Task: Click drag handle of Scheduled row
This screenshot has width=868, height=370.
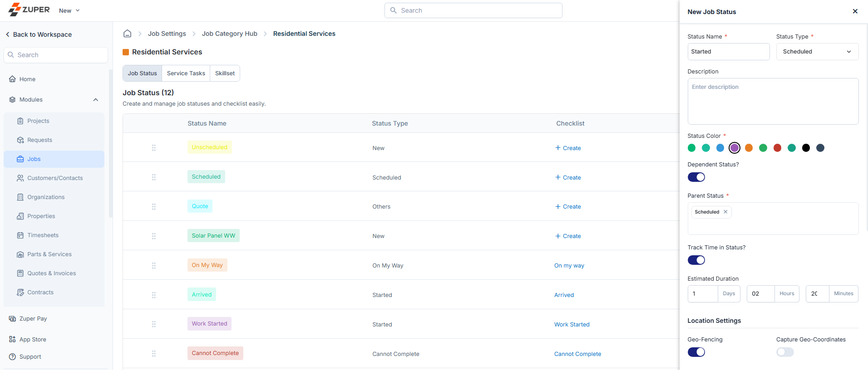Action: 154,177
